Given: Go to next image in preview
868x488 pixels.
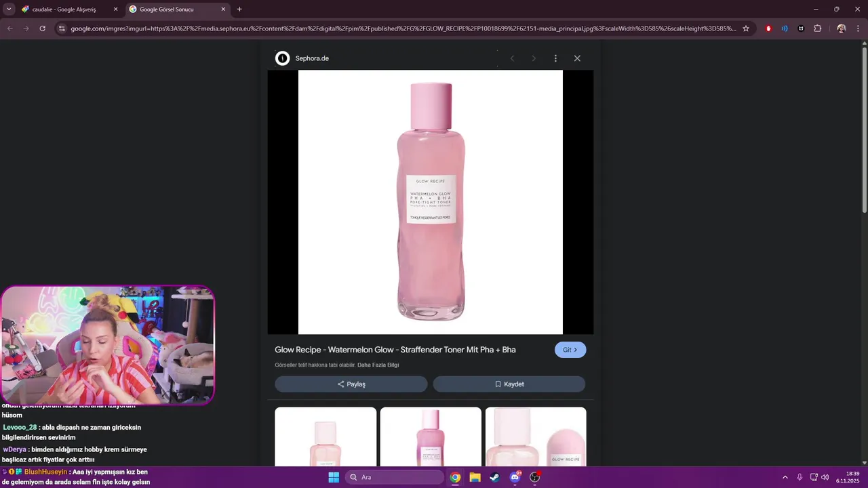Looking at the screenshot, I should [534, 58].
